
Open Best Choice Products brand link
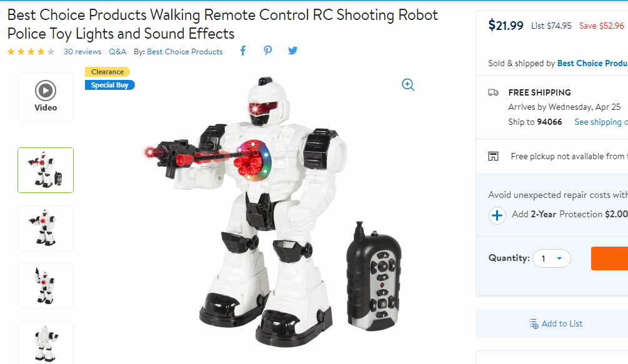coord(184,52)
